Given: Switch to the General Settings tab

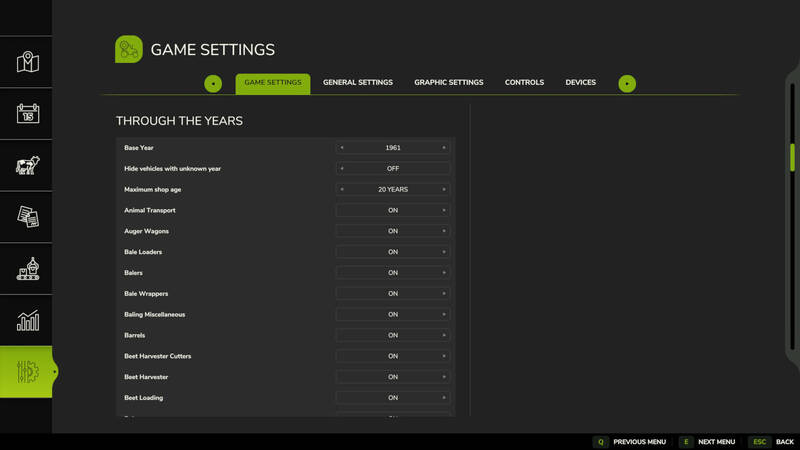Looking at the screenshot, I should pyautogui.click(x=357, y=83).
